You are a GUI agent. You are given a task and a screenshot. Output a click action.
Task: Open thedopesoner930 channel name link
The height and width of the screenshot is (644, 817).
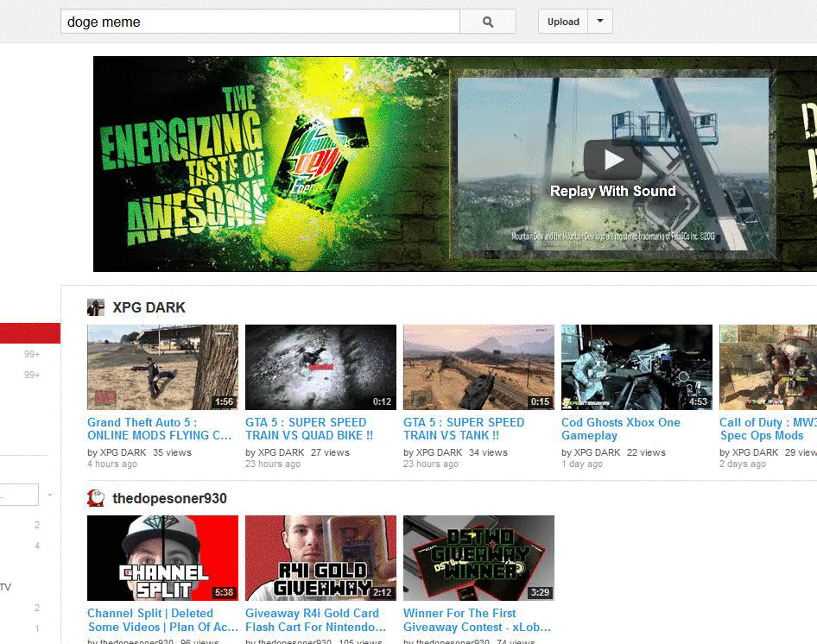169,498
